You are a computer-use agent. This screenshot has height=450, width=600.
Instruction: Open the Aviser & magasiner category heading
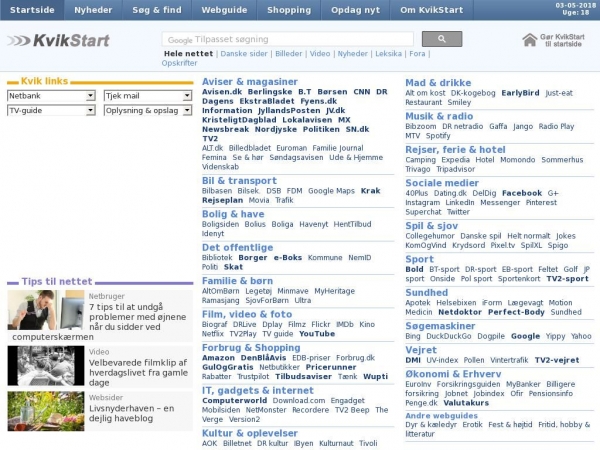point(250,81)
